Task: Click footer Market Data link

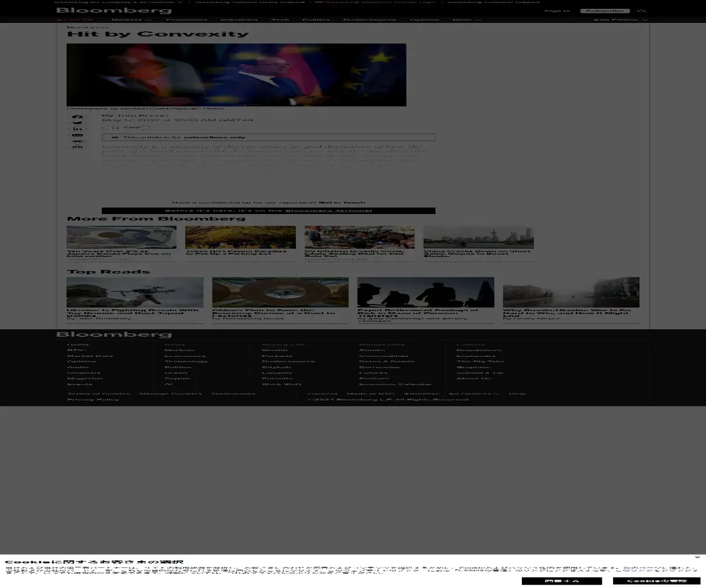Action: (90, 356)
